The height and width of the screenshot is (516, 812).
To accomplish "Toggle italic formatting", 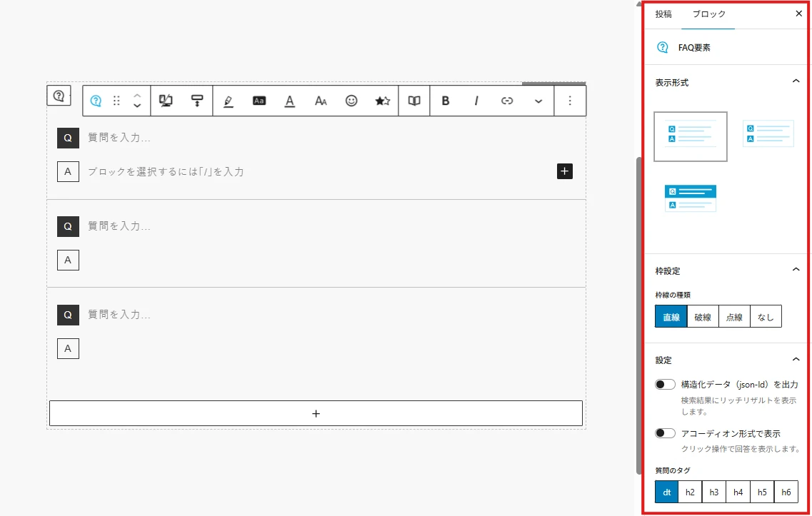I will (476, 101).
